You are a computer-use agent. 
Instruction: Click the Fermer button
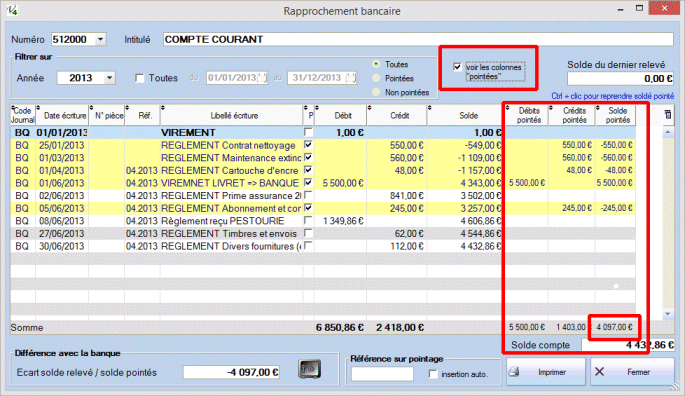click(x=632, y=372)
